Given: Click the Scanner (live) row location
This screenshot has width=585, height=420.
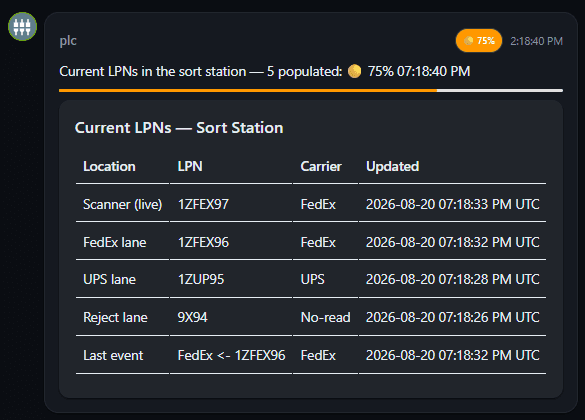Looking at the screenshot, I should (x=122, y=204).
